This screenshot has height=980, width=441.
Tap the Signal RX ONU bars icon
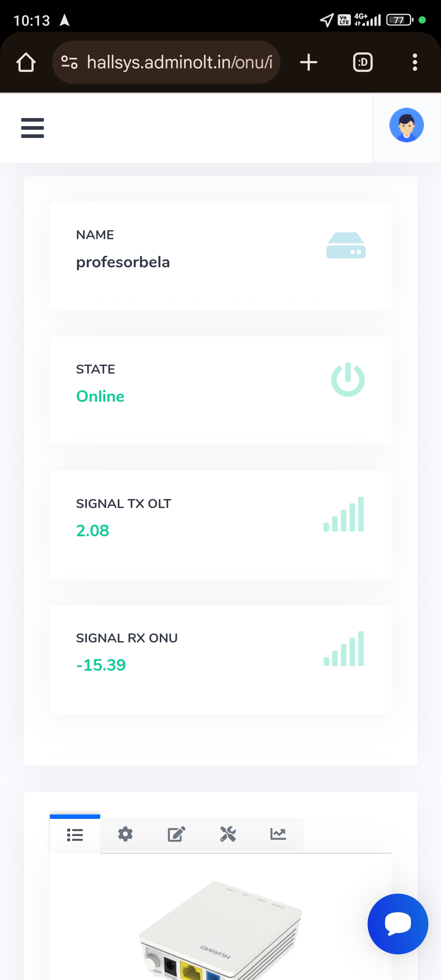(343, 649)
